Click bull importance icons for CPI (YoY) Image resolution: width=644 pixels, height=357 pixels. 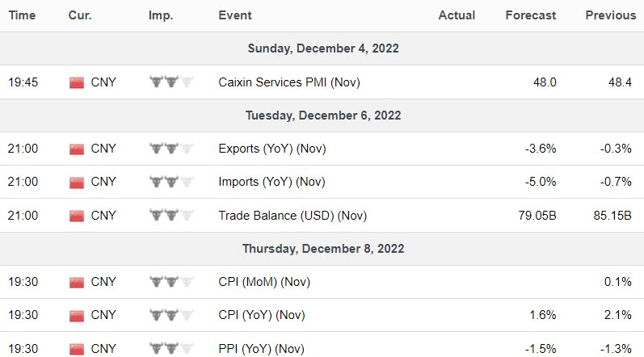(171, 315)
